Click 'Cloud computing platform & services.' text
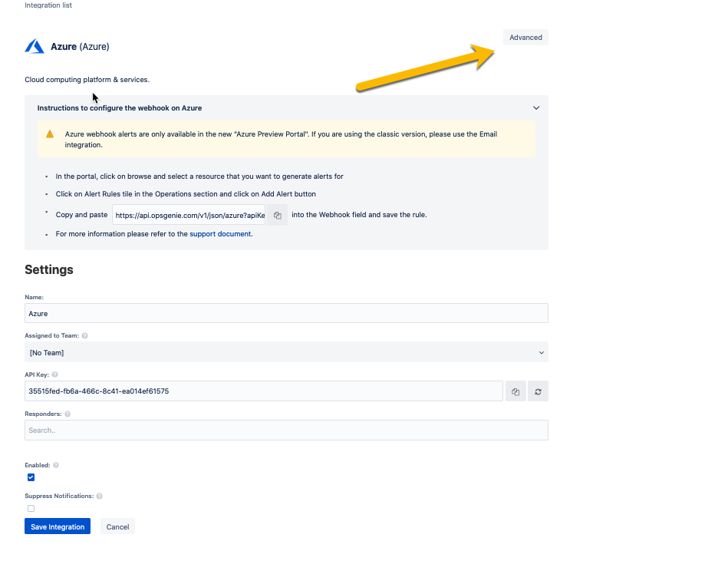The height and width of the screenshot is (574, 728). (x=87, y=80)
